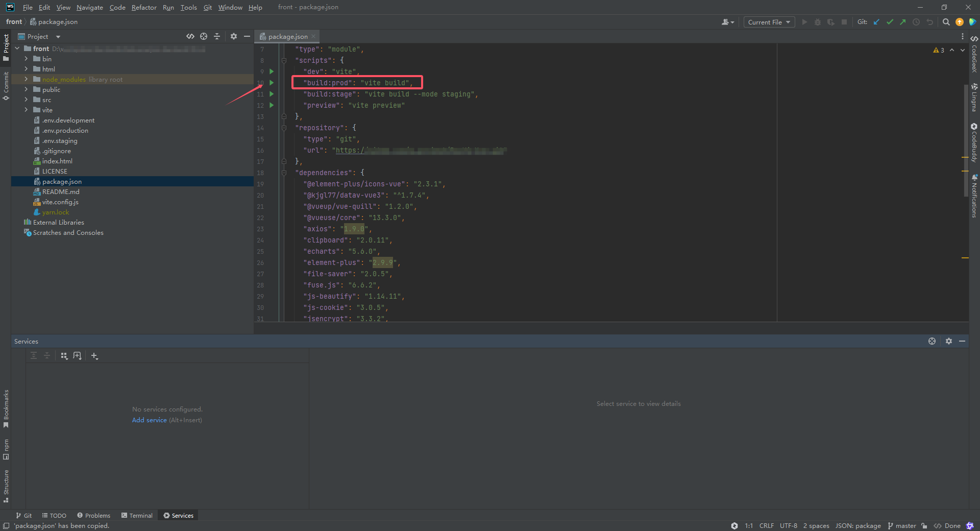This screenshot has height=531, width=980.
Task: Pull changes with the blue update arrow icon
Action: (x=876, y=22)
